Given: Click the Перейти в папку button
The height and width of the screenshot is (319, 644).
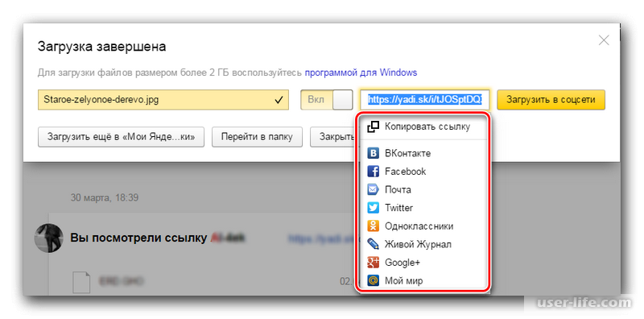Looking at the screenshot, I should [257, 137].
